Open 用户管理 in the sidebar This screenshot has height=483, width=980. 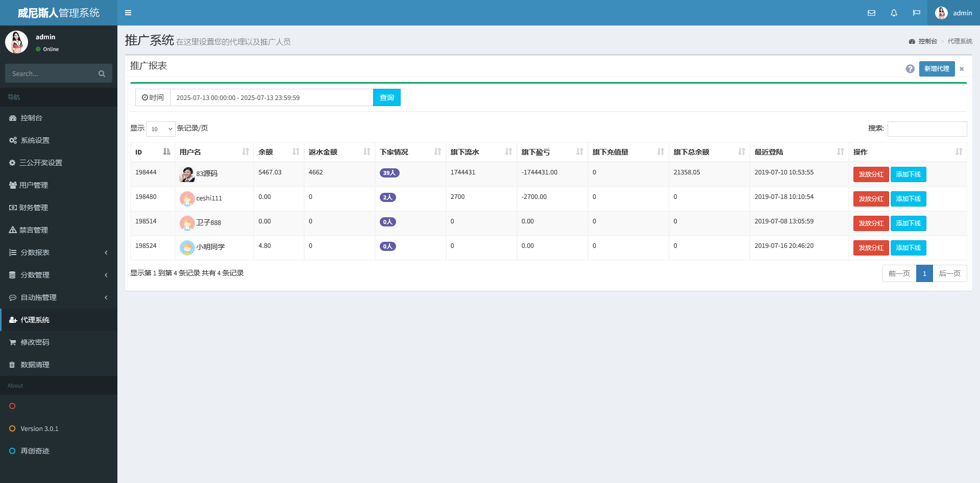click(59, 185)
